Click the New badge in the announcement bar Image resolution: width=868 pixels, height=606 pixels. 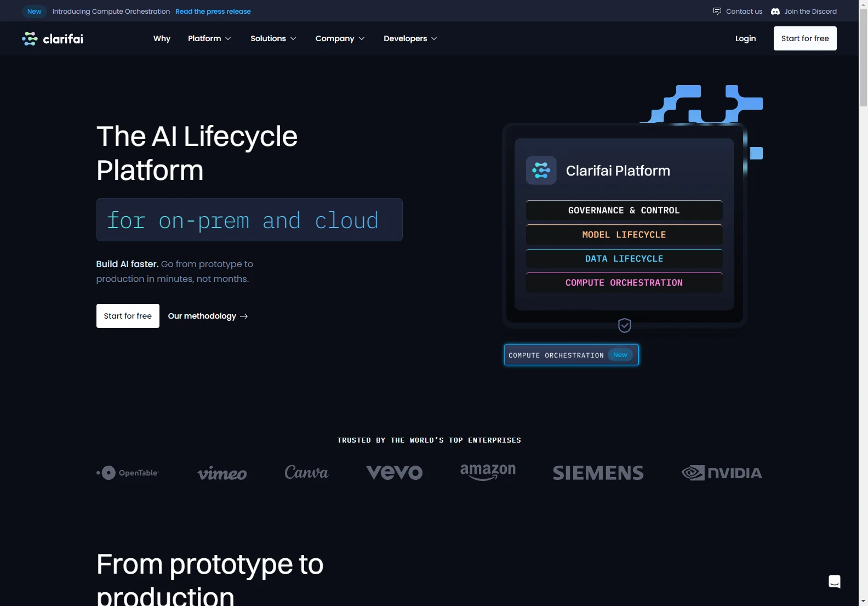(35, 11)
